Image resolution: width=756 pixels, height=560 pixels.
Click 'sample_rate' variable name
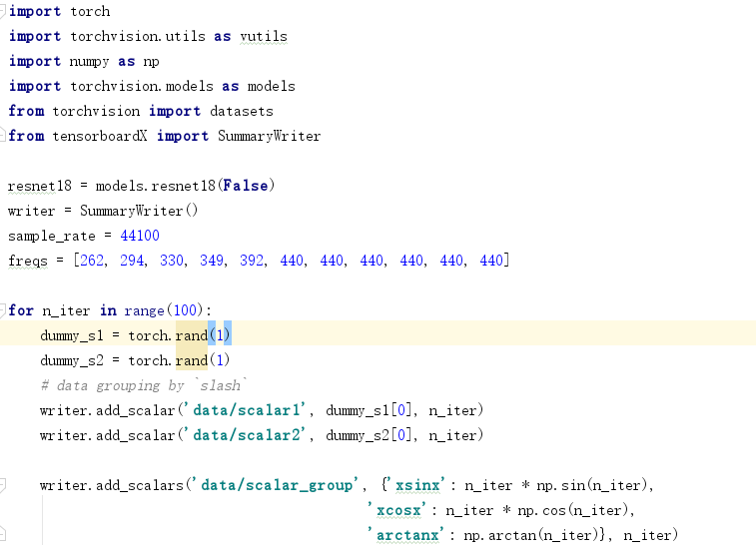click(x=52, y=237)
